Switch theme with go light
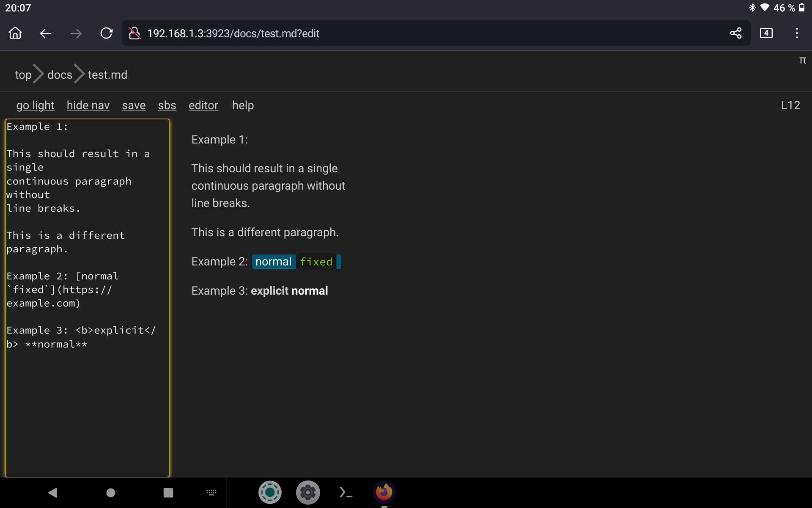The image size is (812, 508). 36,105
